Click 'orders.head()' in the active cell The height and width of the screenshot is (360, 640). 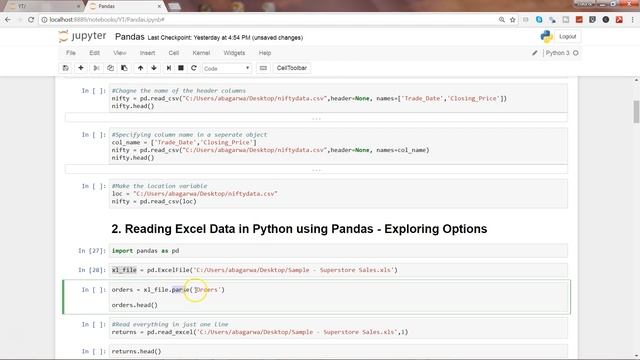pyautogui.click(x=135, y=305)
